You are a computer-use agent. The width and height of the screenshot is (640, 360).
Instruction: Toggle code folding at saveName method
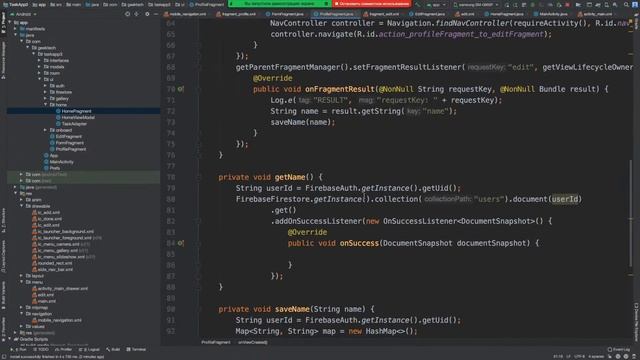(199, 309)
